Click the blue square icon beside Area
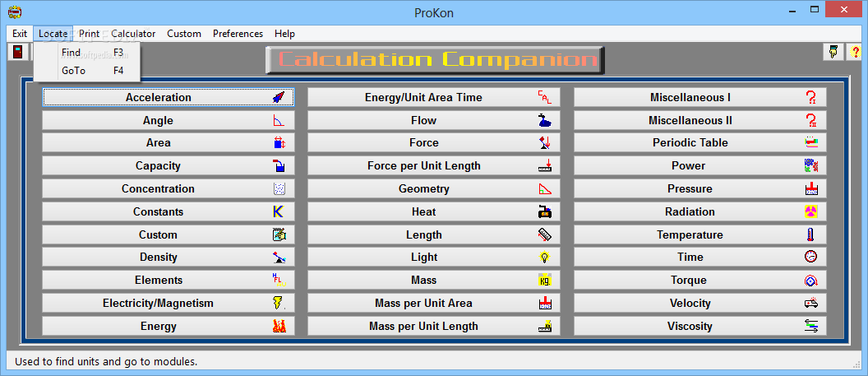 click(x=279, y=143)
